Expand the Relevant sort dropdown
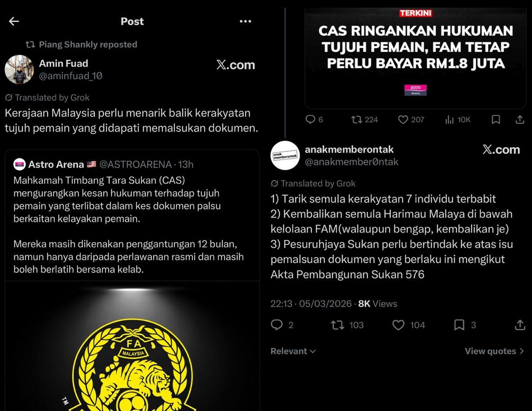Screen dimensions: 532x411 (293, 351)
